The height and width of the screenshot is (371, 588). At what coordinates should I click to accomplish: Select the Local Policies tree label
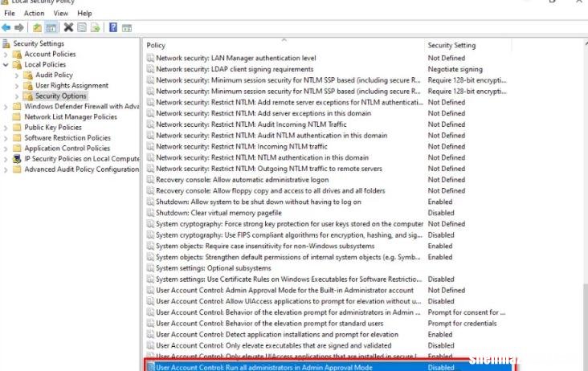point(45,64)
